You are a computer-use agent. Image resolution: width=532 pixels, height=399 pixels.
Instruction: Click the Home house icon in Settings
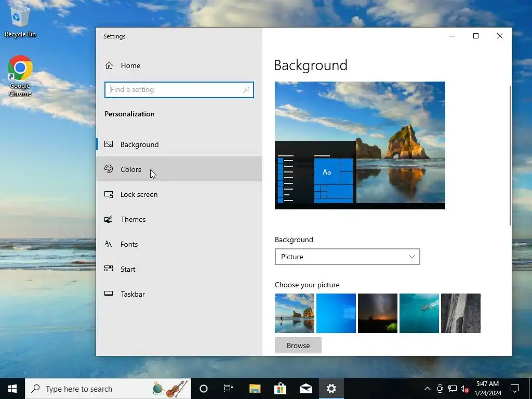(x=109, y=65)
